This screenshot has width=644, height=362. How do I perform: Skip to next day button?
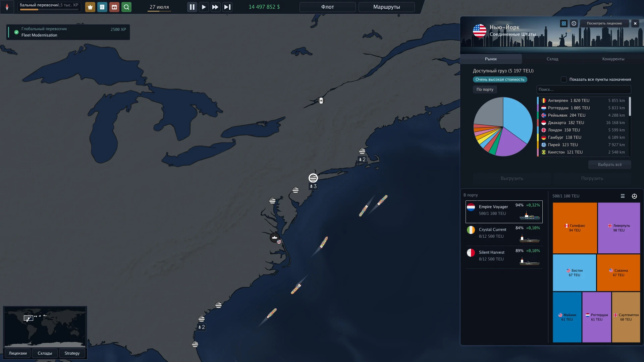click(227, 7)
